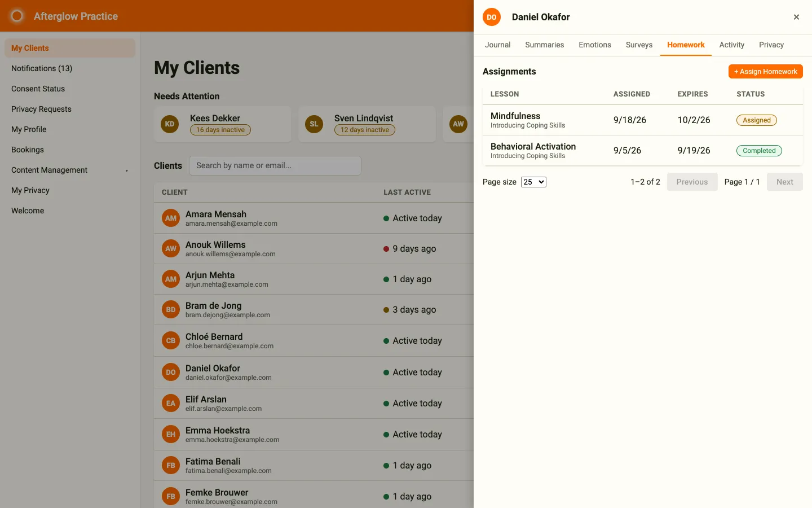
Task: Click Daniel Okafor's avatar in client list
Action: [171, 372]
